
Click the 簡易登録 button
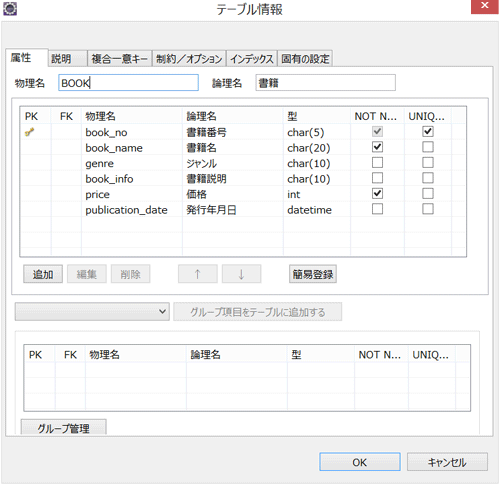[x=313, y=274]
